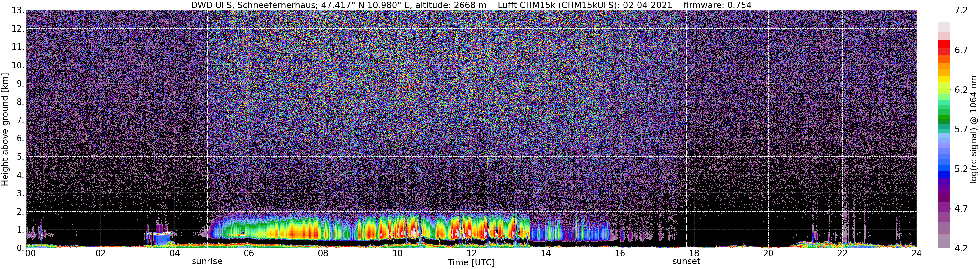980x269 pixels.
Task: Click the 11. tick on the height axis
Action: (18, 47)
